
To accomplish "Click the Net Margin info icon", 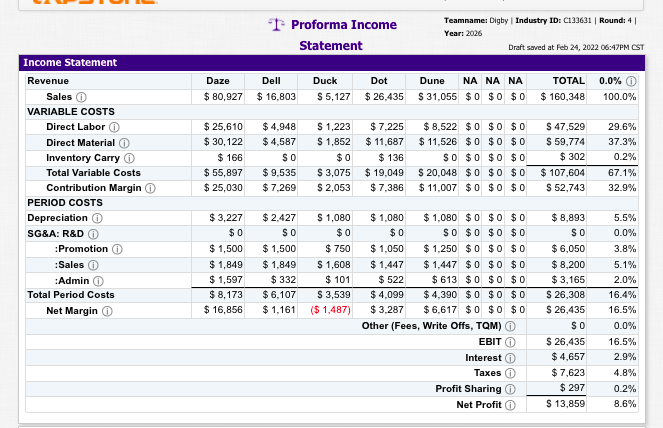I will click(x=107, y=311).
